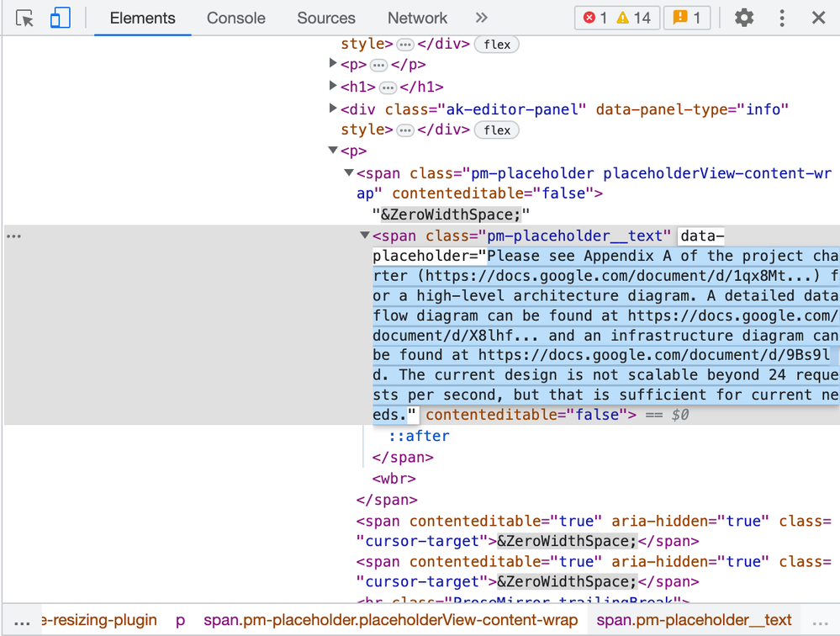Collapse the selected pm-placeholder__text span
Viewport: 840px width, 636px height.
tap(365, 236)
